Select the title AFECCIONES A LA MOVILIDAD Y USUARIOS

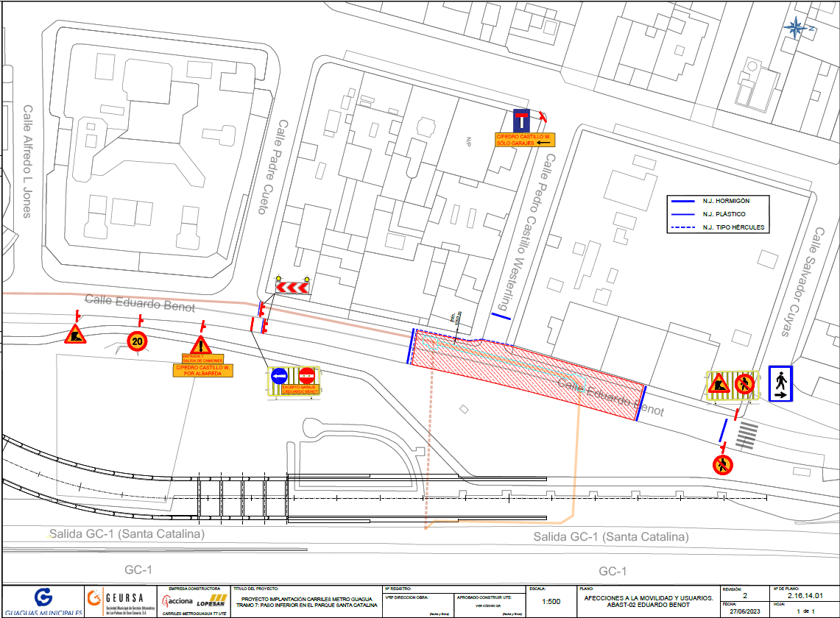648,598
